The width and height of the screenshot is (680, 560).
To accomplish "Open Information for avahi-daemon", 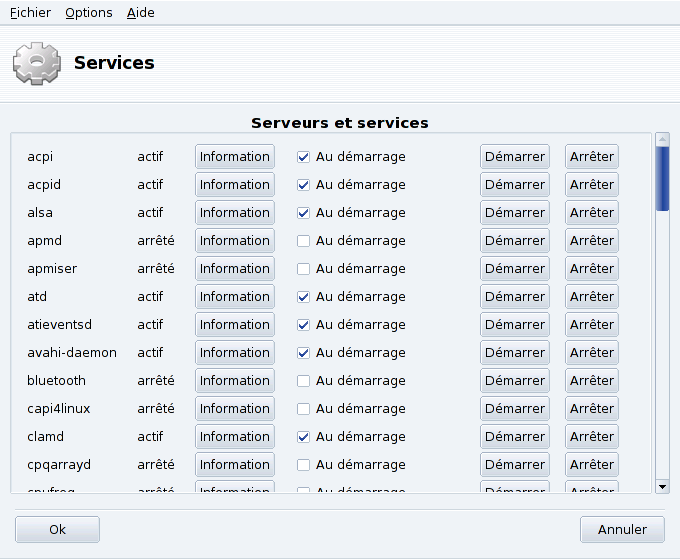I will 235,353.
